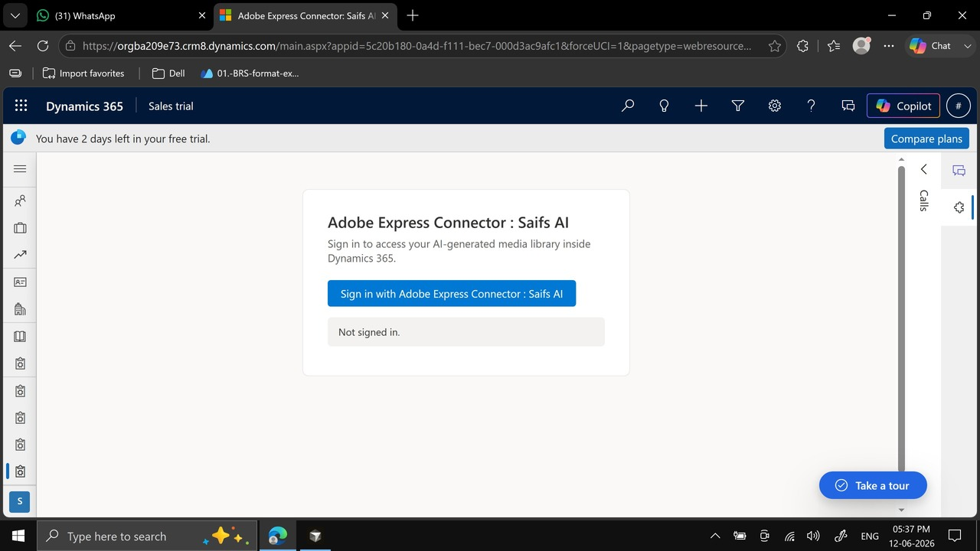Open a new browser tab
The image size is (980, 551).
coord(413,15)
